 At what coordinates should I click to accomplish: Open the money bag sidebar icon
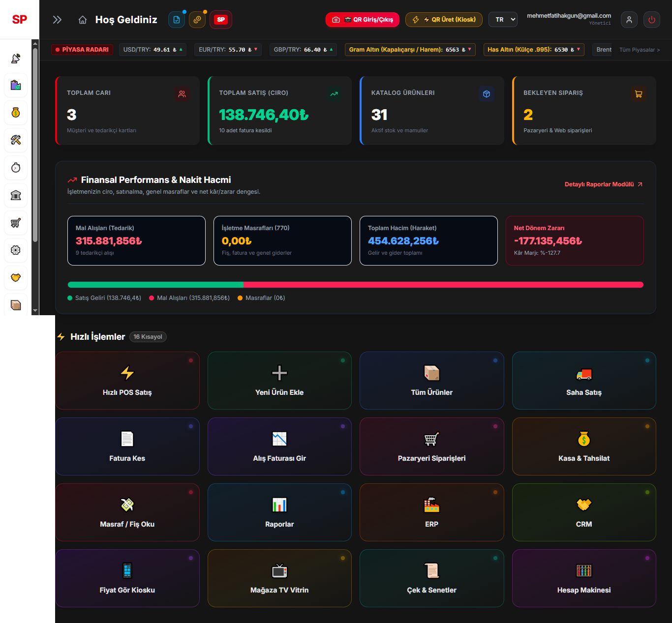pos(16,113)
